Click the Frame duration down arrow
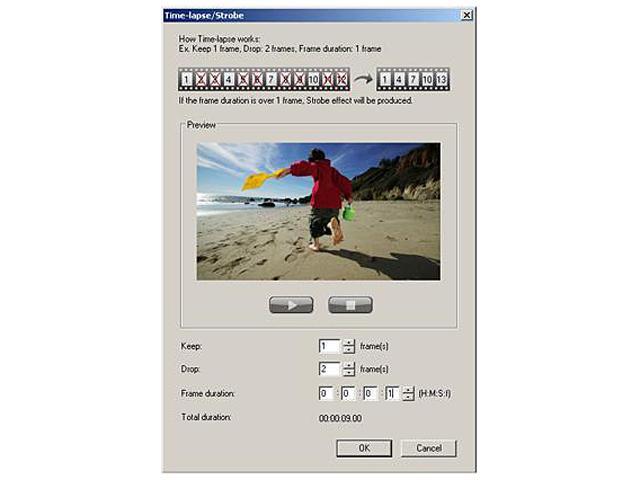The height and width of the screenshot is (480, 640). (x=408, y=398)
